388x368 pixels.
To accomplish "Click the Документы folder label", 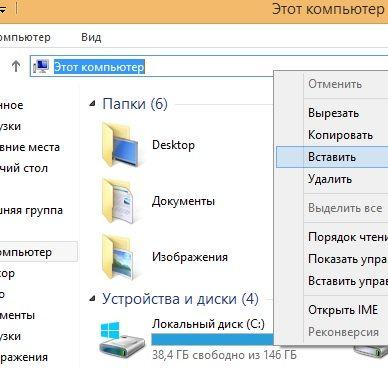I will click(183, 201).
